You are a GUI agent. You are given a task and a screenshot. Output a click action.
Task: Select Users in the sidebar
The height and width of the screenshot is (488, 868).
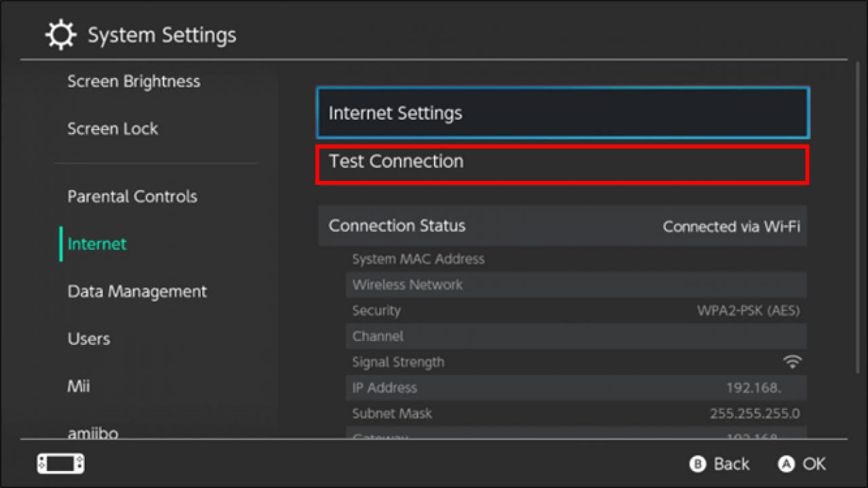pyautogui.click(x=89, y=339)
